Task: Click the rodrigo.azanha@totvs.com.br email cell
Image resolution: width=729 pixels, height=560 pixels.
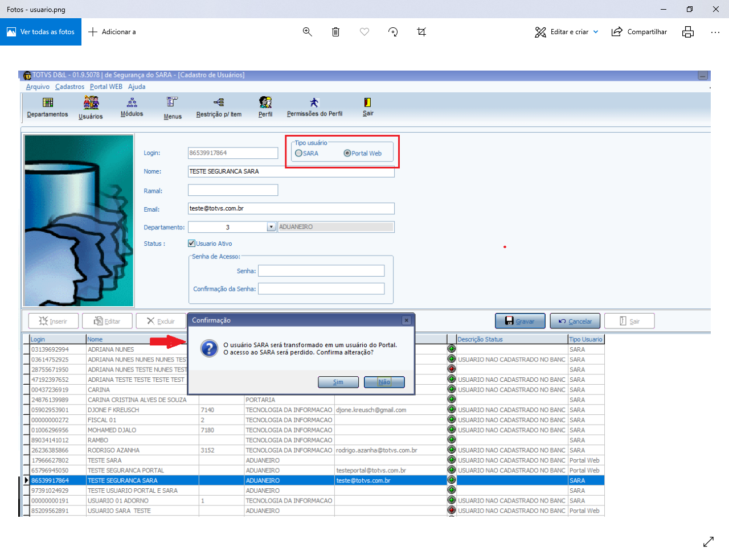Action: tap(390, 450)
